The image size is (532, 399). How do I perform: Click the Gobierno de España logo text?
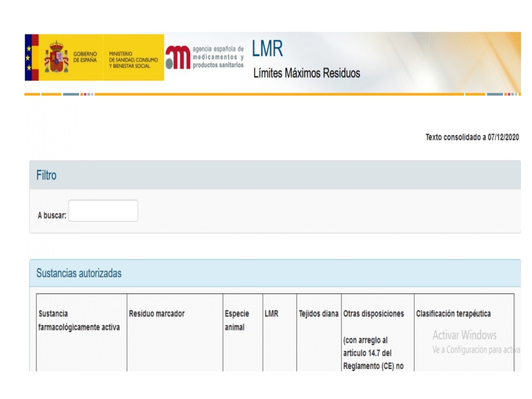[x=85, y=57]
